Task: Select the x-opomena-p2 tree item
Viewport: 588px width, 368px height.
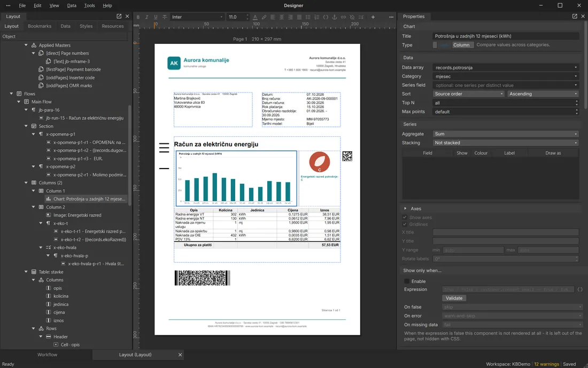Action: coord(60,166)
